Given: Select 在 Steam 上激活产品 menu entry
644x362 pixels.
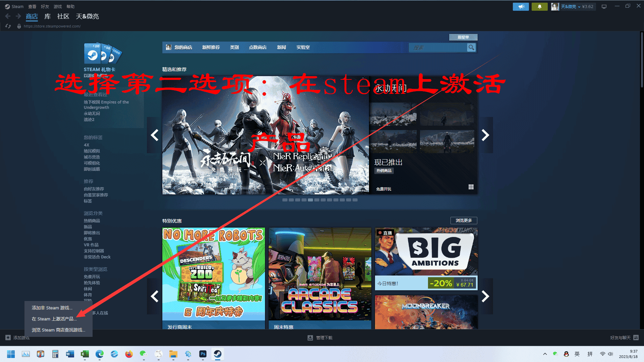Looking at the screenshot, I should 58,319.
